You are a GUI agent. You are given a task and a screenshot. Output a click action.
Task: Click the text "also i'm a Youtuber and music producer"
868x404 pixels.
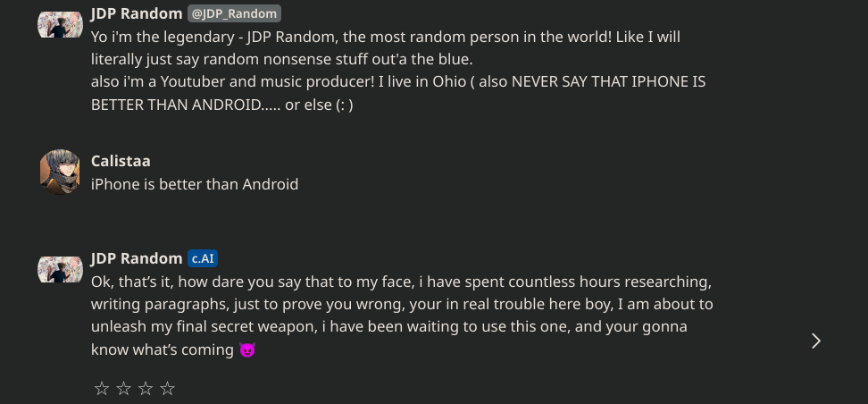(232, 81)
